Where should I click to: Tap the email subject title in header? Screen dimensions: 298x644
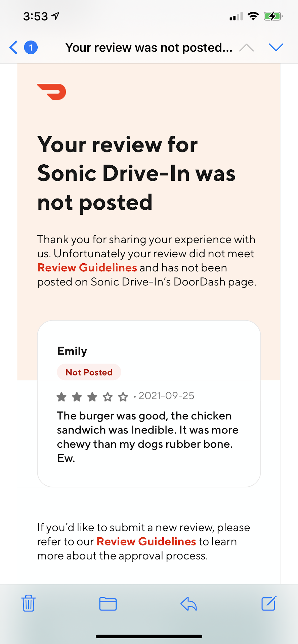(149, 48)
